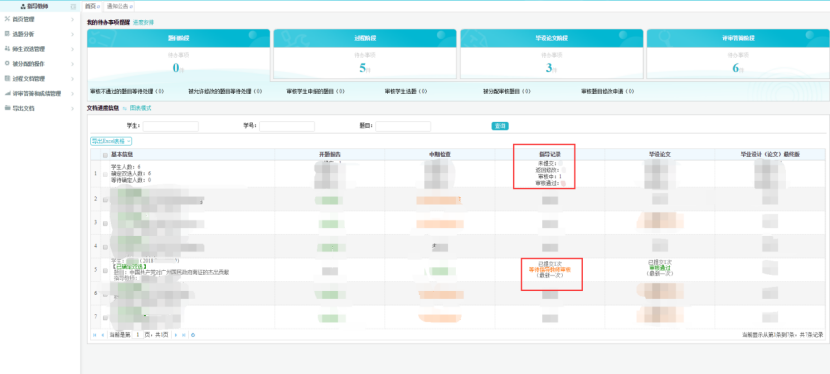Go to the next page of records
The image size is (830, 374).
click(x=176, y=335)
